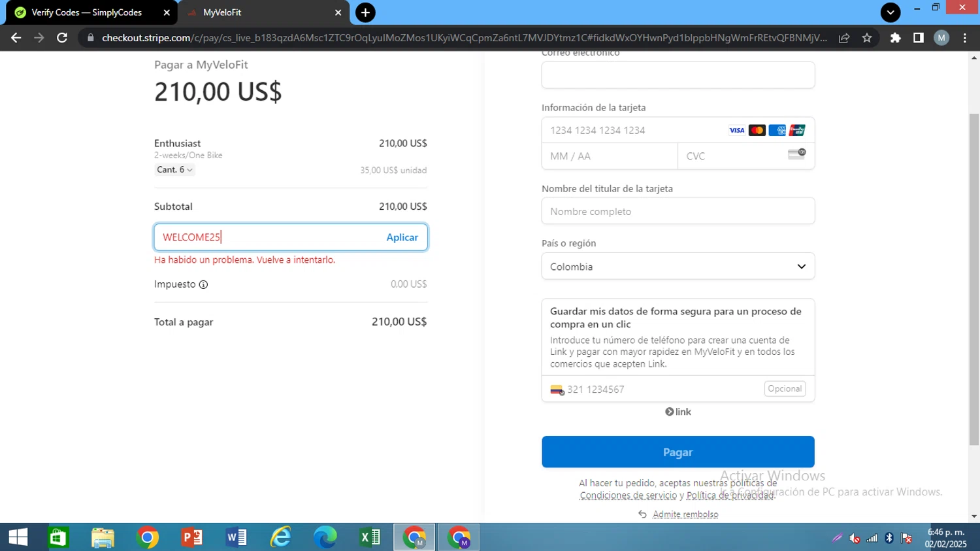The image size is (980, 551).
Task: Open Condiciones de servicio link
Action: [628, 495]
